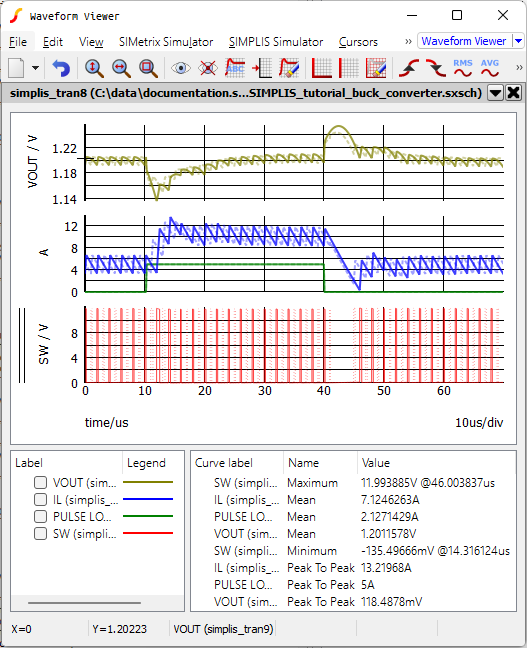527x648 pixels.
Task: Click the zoom box magnifier icon
Action: [x=148, y=68]
